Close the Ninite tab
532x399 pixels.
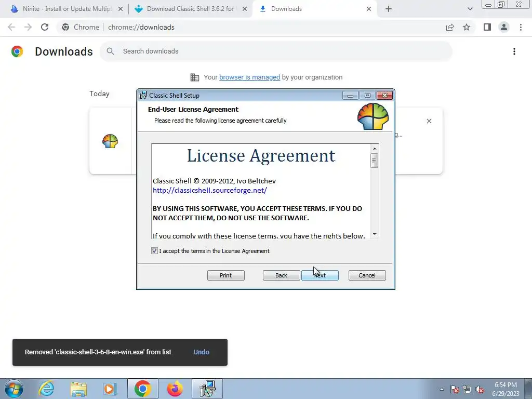pyautogui.click(x=120, y=9)
